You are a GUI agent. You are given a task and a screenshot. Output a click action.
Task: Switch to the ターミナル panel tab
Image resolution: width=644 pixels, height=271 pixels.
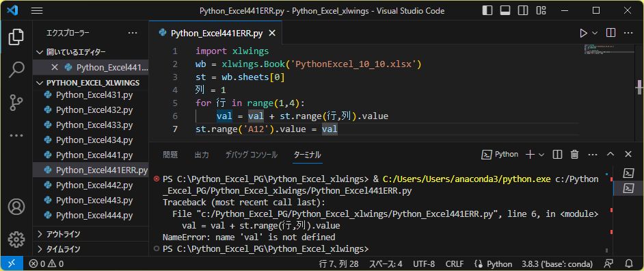(x=307, y=155)
